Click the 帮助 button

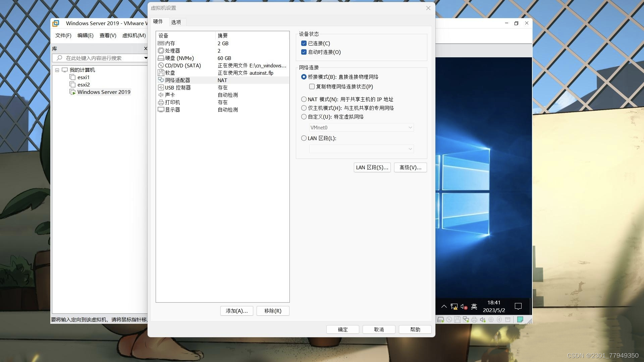click(x=415, y=330)
